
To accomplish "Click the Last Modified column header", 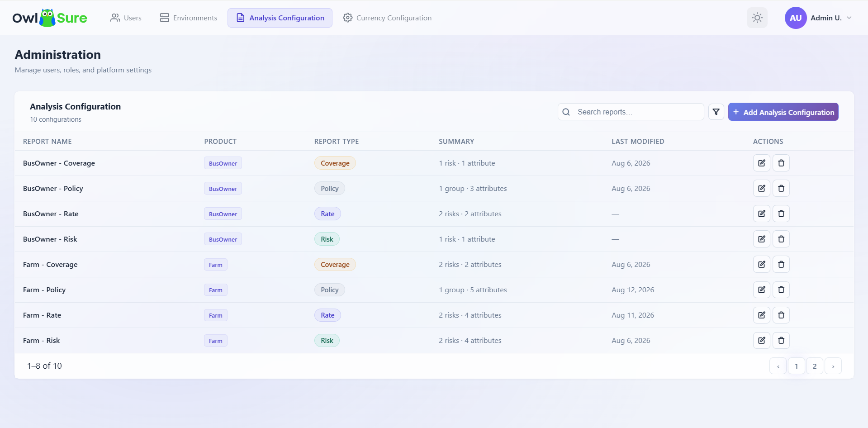I will tap(638, 141).
